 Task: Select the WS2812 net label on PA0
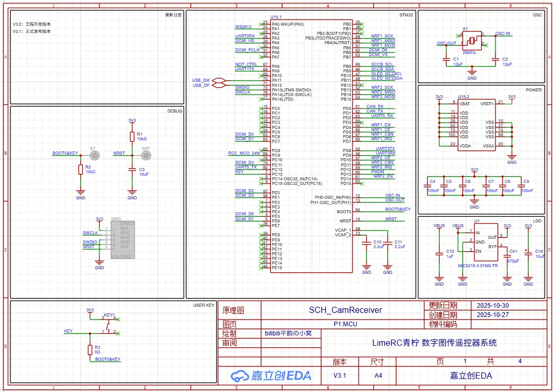(x=243, y=26)
